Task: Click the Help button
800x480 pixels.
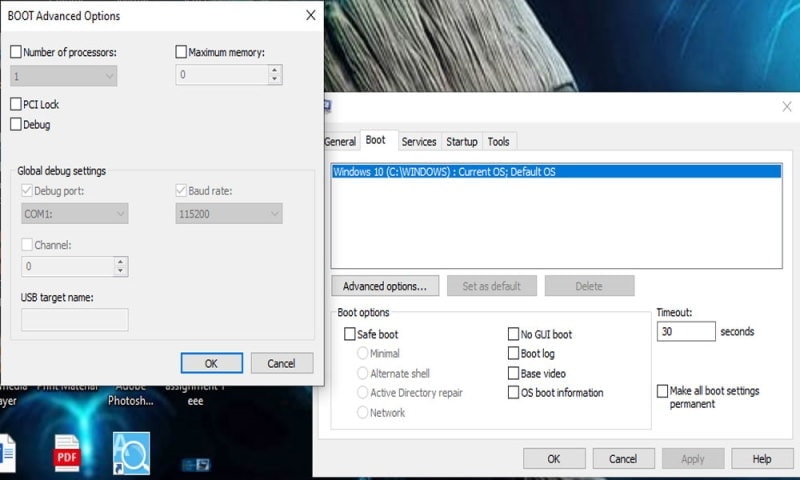Action: (x=762, y=459)
